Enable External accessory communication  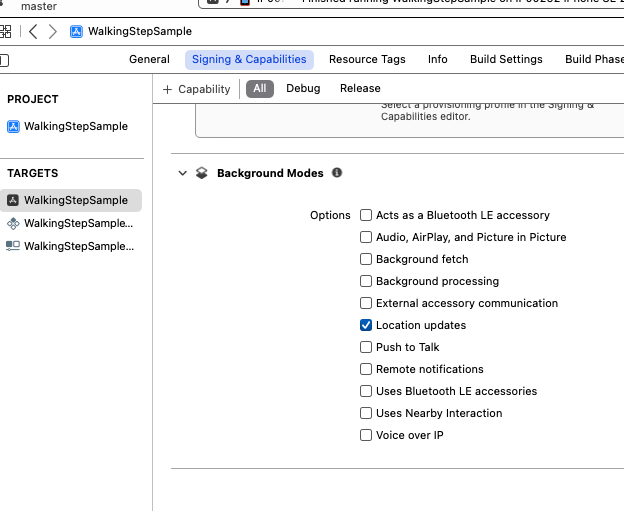click(366, 303)
